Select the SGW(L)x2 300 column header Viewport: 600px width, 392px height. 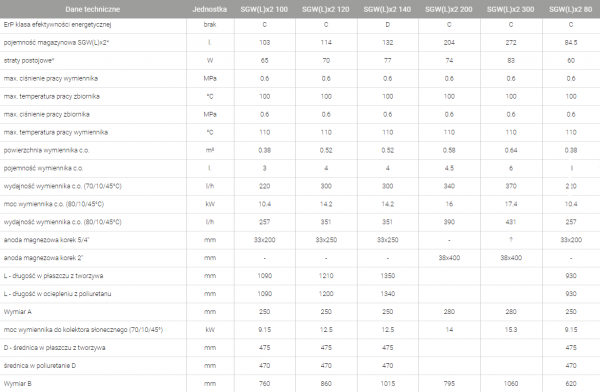click(x=510, y=9)
